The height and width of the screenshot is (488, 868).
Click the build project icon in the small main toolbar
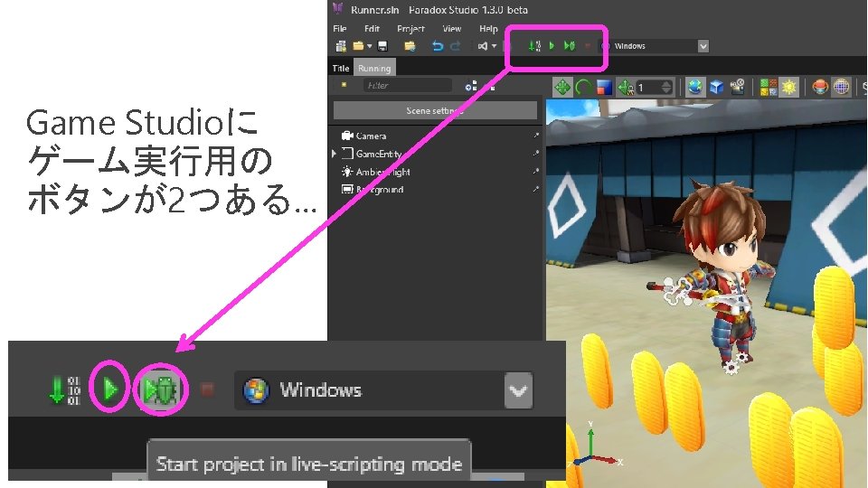click(x=533, y=46)
